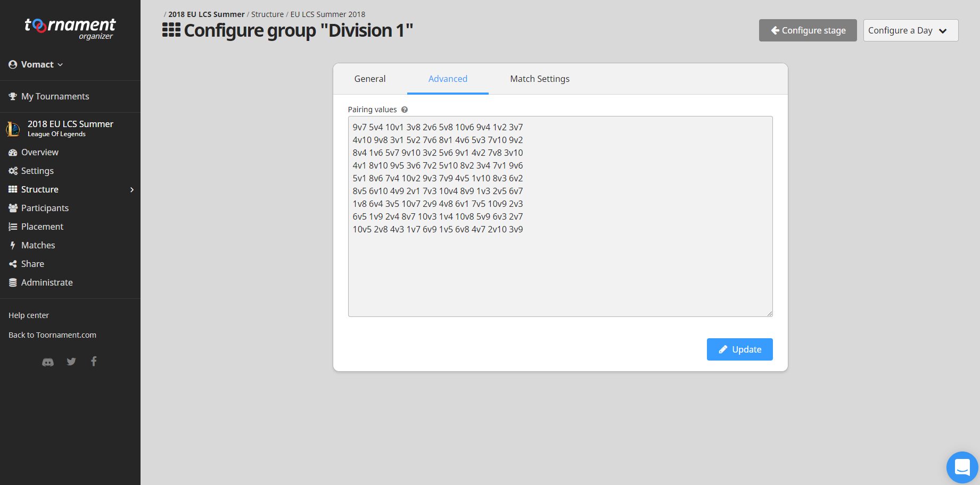The image size is (980, 485).
Task: Open the Administrate page
Action: tap(47, 282)
